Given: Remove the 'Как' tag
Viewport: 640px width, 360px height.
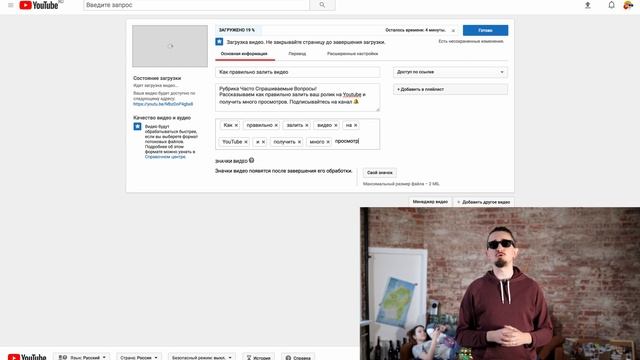Looking at the screenshot, I should [x=236, y=125].
